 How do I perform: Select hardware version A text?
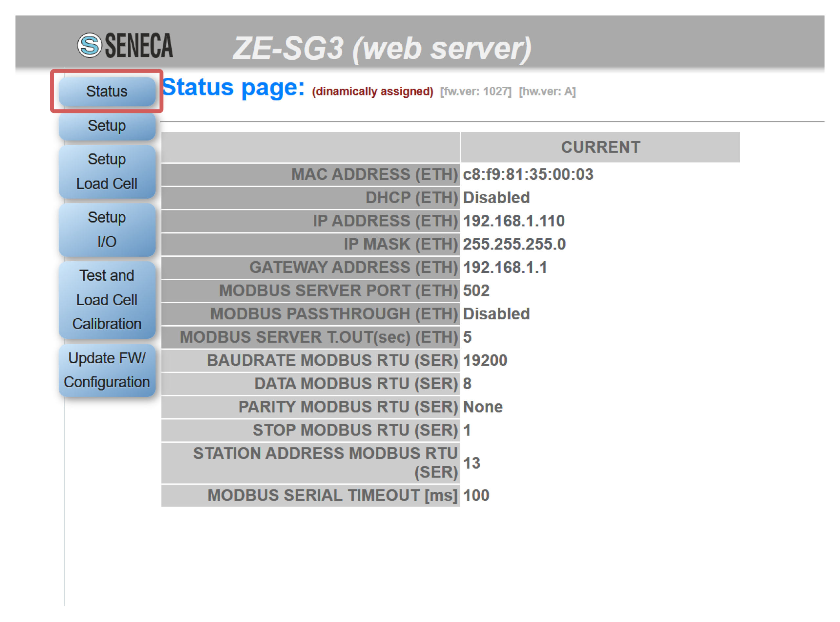pos(547,92)
